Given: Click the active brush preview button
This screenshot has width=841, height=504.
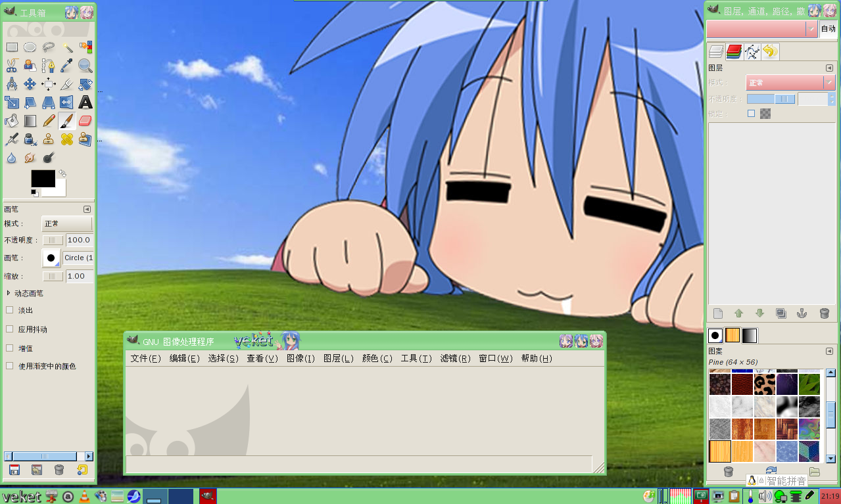Looking at the screenshot, I should click(51, 258).
